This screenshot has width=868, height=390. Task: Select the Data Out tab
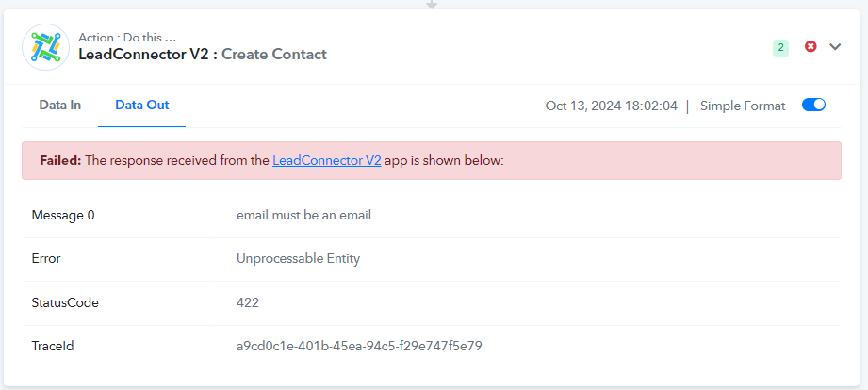(x=142, y=106)
